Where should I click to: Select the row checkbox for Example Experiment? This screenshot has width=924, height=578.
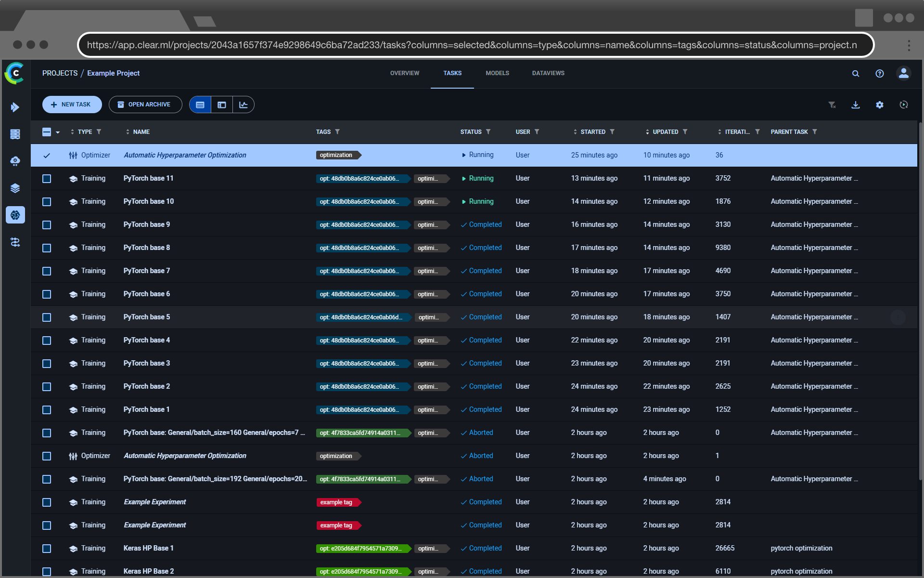(x=46, y=502)
